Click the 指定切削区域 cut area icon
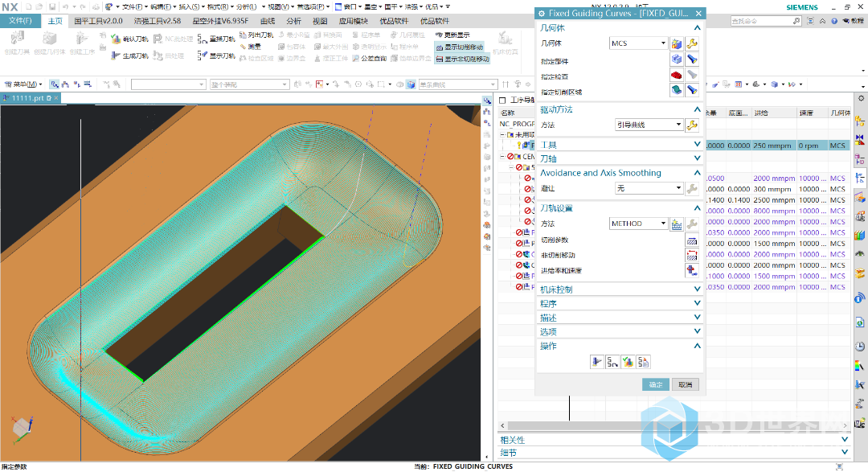 677,90
